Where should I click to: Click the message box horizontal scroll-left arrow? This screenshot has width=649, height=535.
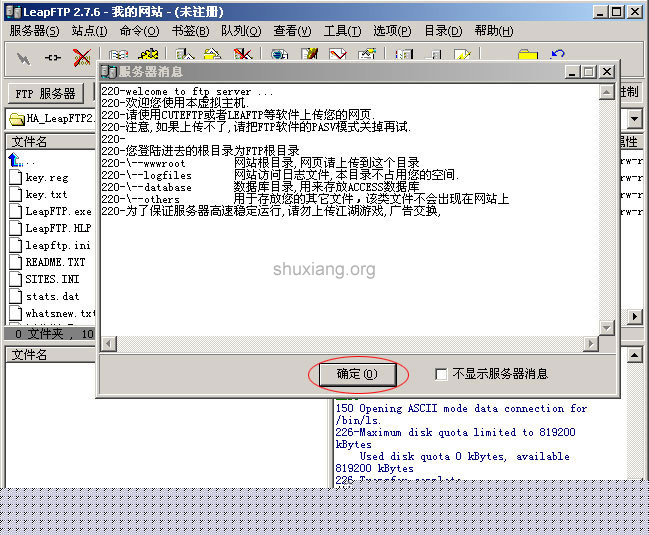109,343
